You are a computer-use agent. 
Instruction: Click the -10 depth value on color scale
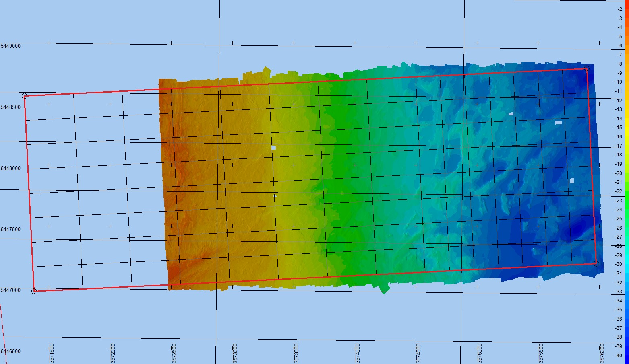618,82
